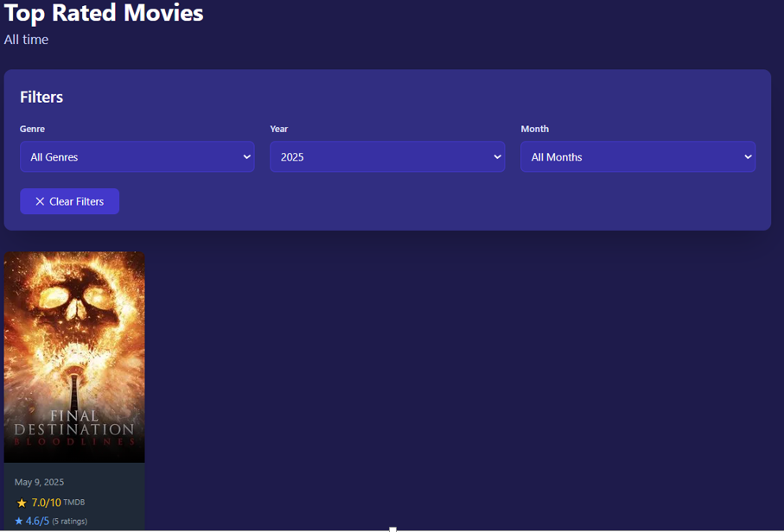Click the Genre field label
Image resolution: width=784 pixels, height=532 pixels.
33,129
